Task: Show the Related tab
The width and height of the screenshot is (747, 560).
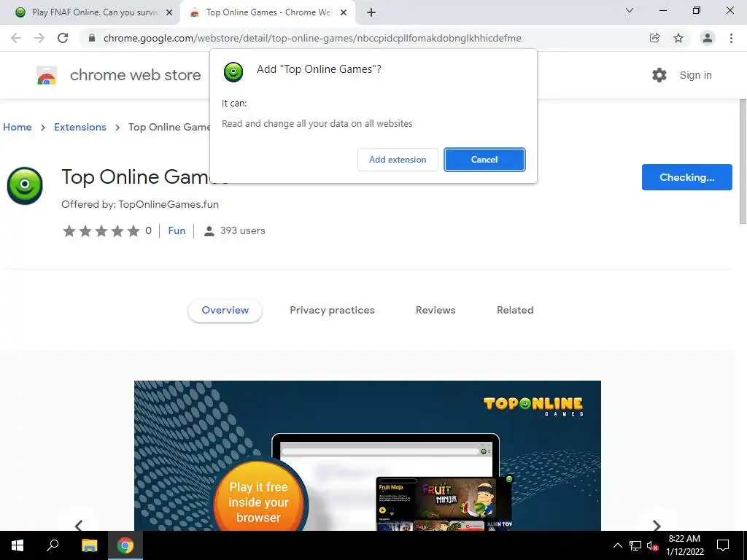Action: tap(515, 310)
